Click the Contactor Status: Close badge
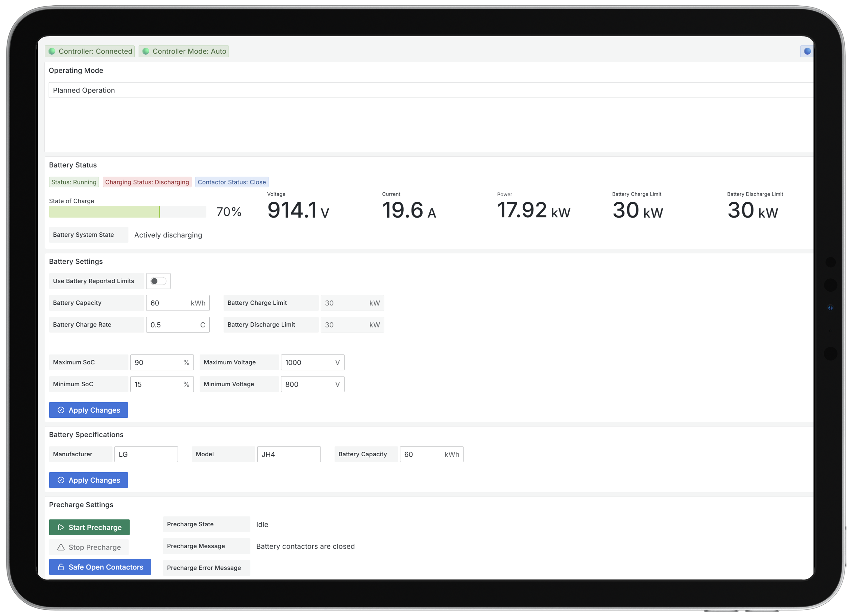 pos(231,182)
